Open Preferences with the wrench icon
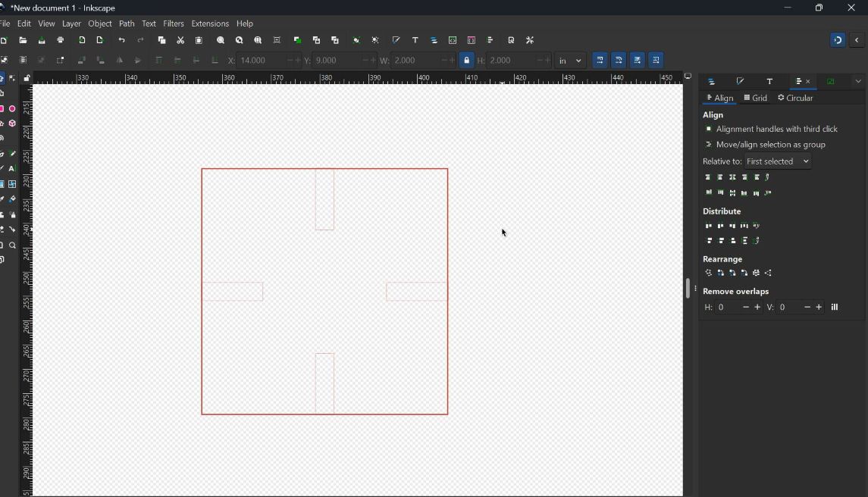Viewport: 868px width, 497px height. [x=530, y=40]
